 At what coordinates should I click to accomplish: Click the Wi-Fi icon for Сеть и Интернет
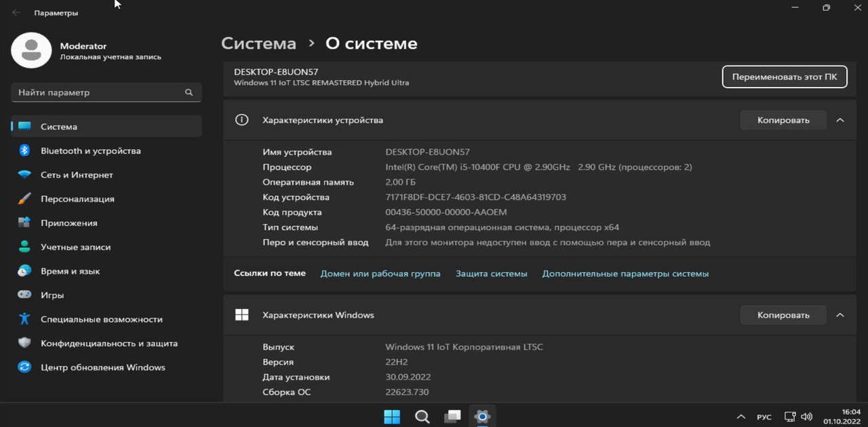click(24, 174)
